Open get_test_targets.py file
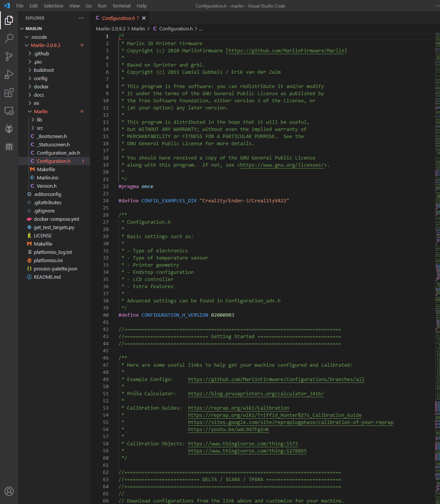This screenshot has height=504, width=440. tap(54, 227)
